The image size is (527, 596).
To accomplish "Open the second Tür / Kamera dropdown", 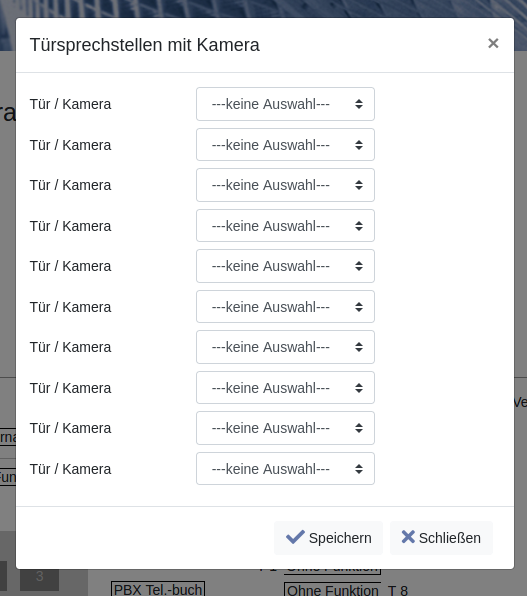I will coord(285,145).
